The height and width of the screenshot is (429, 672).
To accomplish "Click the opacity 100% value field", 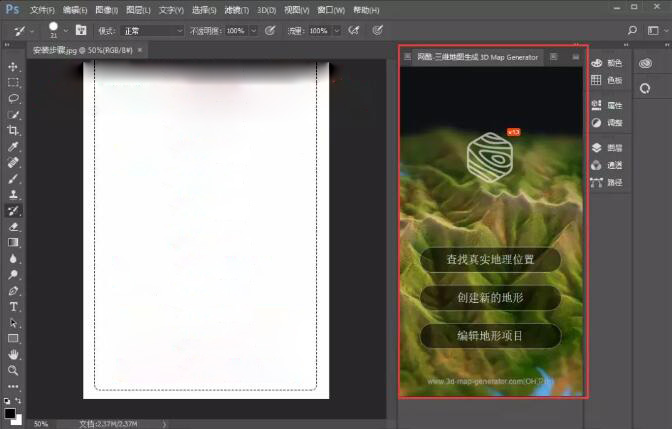I will [236, 31].
